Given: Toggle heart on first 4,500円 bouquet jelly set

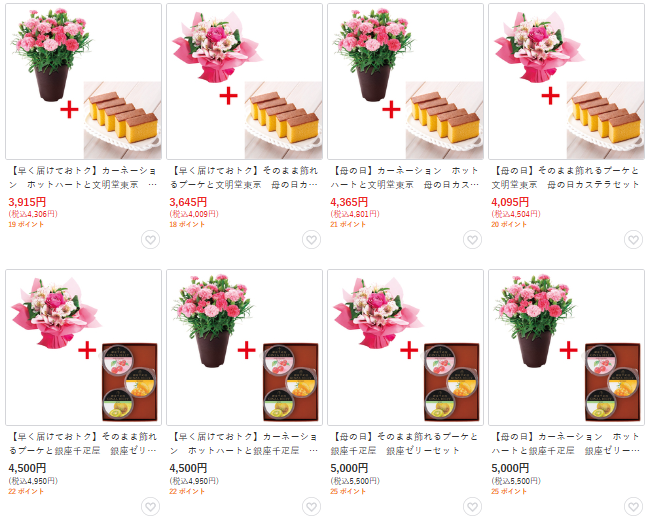Looking at the screenshot, I should pyautogui.click(x=150, y=507).
